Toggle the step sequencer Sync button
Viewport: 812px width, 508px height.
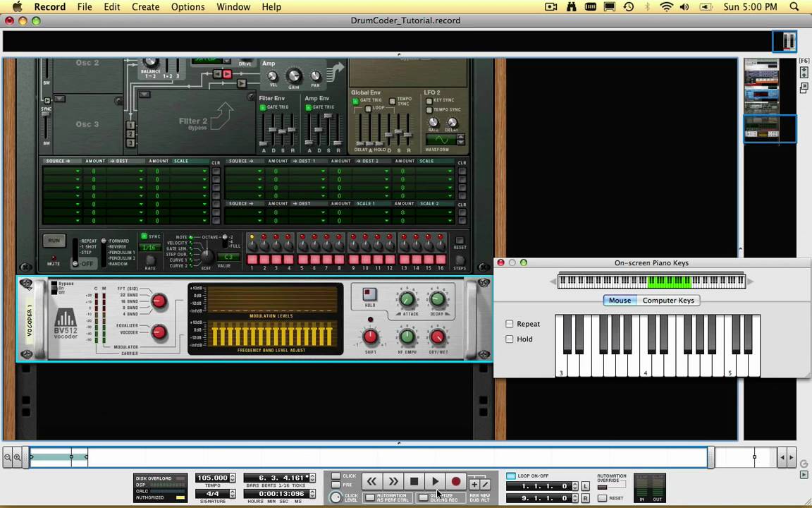144,236
